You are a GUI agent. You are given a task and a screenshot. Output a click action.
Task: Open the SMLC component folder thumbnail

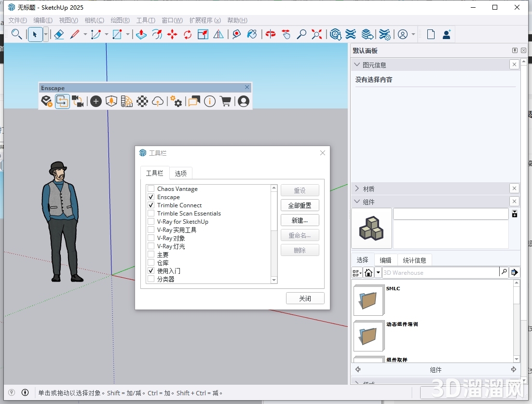pyautogui.click(x=369, y=300)
